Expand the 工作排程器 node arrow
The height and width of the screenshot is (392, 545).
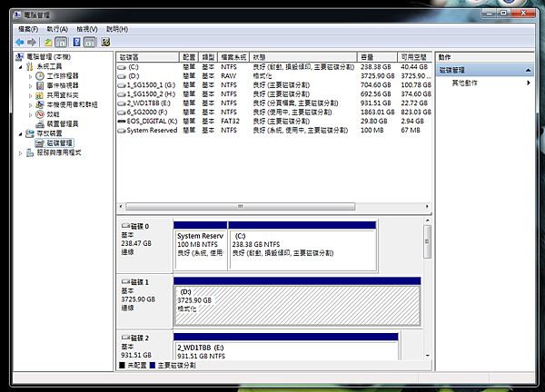point(30,76)
